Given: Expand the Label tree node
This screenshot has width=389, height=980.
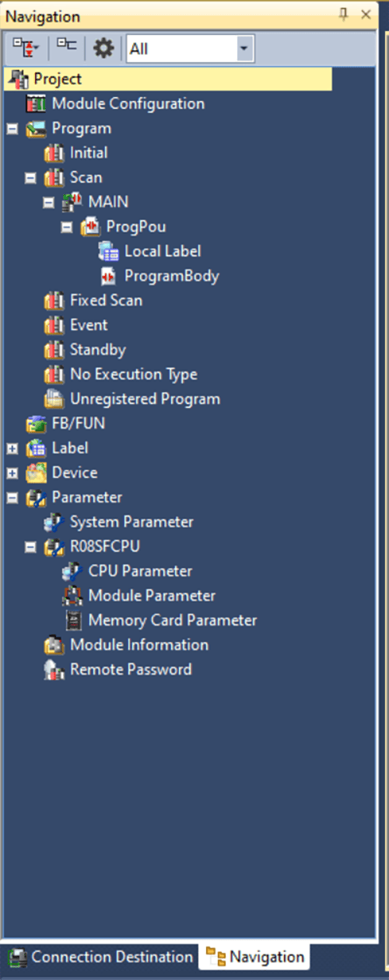Looking at the screenshot, I should (12, 448).
